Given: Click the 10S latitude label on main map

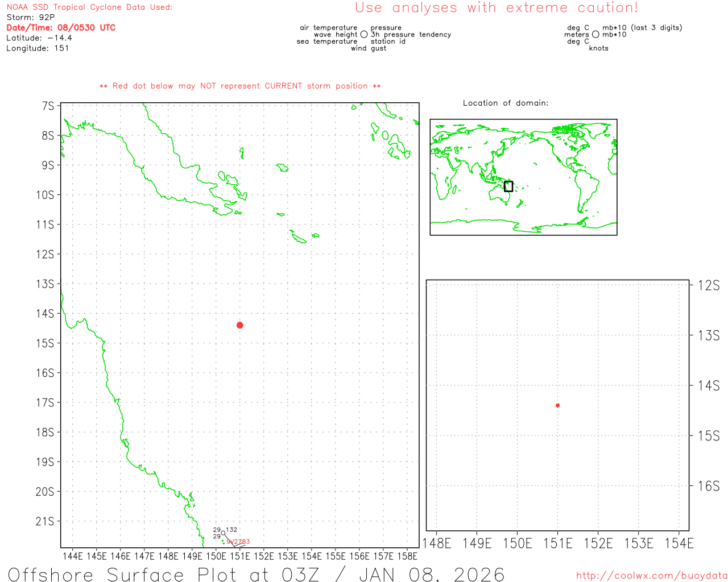Looking at the screenshot, I should (45, 195).
